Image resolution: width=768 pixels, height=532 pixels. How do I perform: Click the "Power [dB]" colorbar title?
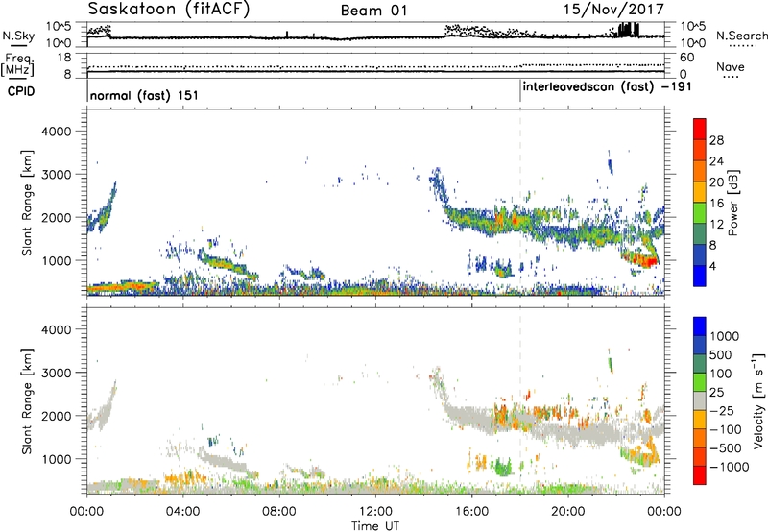coord(732,203)
